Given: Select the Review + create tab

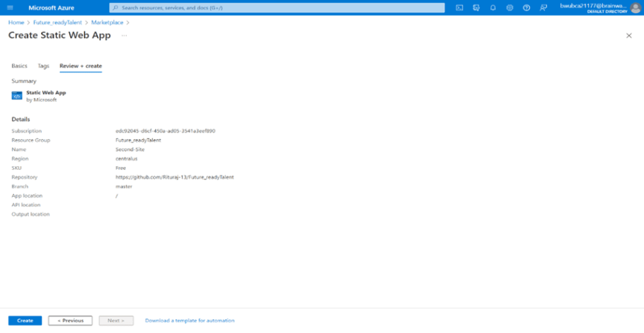Looking at the screenshot, I should tap(80, 66).
